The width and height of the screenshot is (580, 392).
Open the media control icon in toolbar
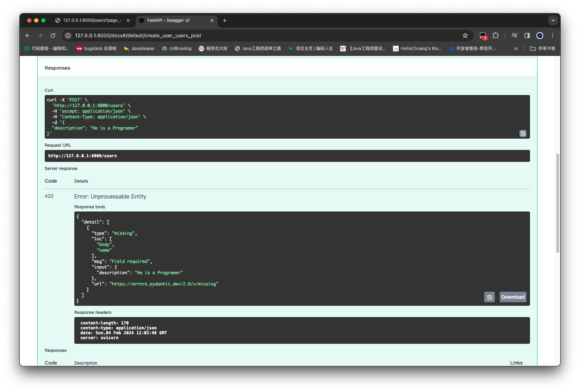[x=514, y=36]
